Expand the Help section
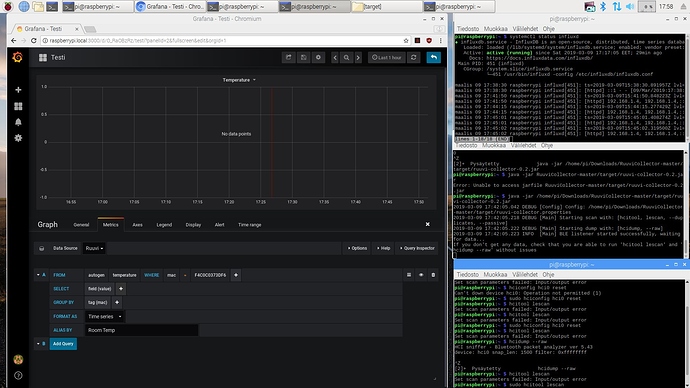This screenshot has height=388, width=690. point(383,248)
